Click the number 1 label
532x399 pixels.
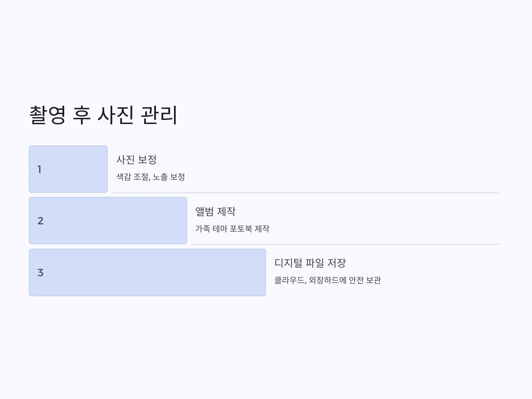pos(39,169)
